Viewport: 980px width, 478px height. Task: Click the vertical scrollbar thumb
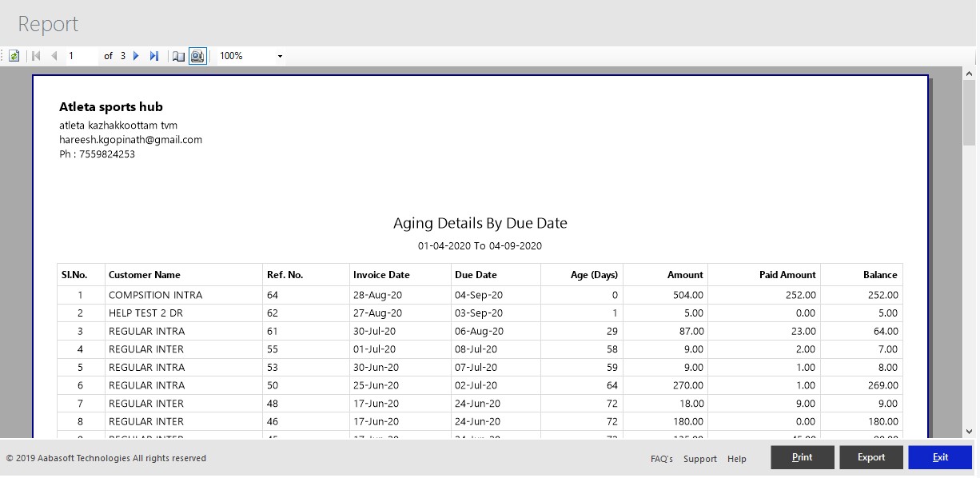[x=970, y=112]
